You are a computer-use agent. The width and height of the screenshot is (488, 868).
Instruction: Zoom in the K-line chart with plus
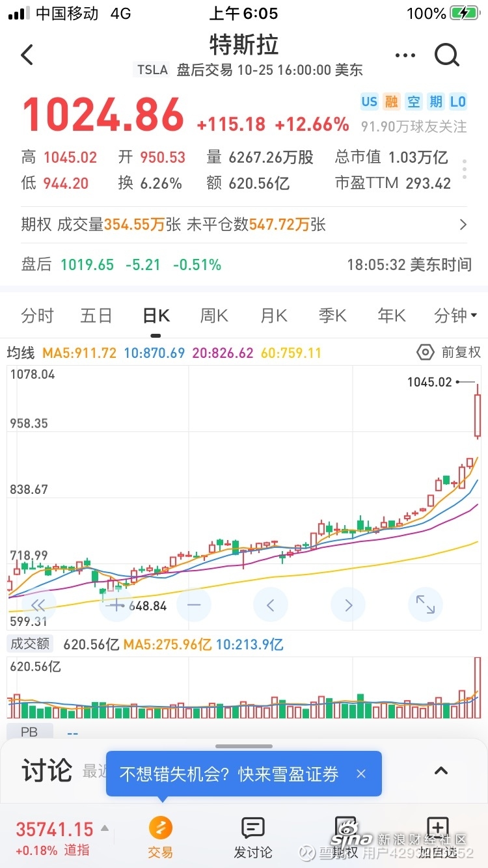(x=116, y=605)
